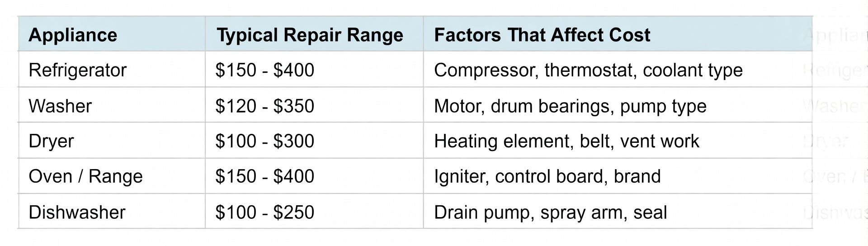Screen dimensions: 868x246
Task: Click the $100 - $250 price cell
Action: [x=264, y=212]
